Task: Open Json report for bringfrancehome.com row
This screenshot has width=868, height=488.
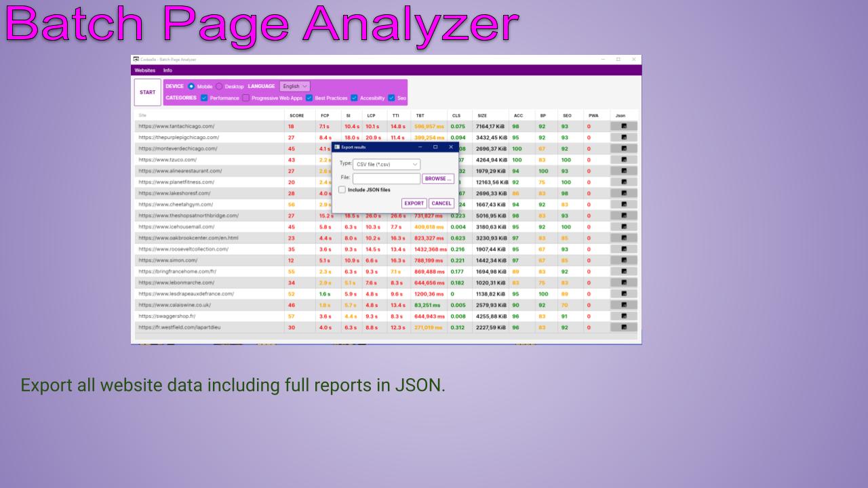Action: point(623,271)
